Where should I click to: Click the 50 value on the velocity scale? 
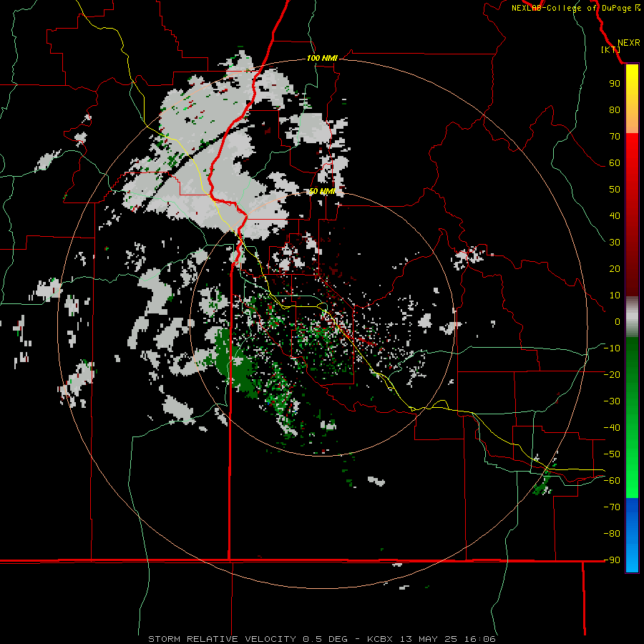615,190
